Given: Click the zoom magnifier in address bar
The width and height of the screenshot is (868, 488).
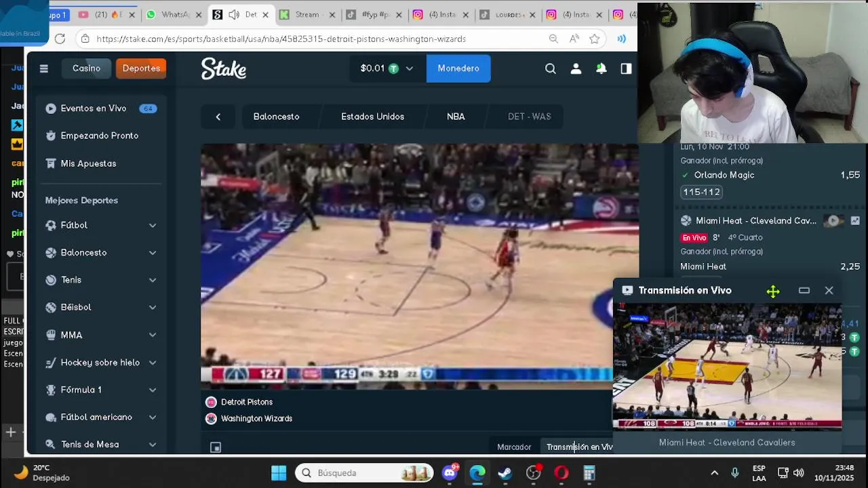Looking at the screenshot, I should click(553, 39).
